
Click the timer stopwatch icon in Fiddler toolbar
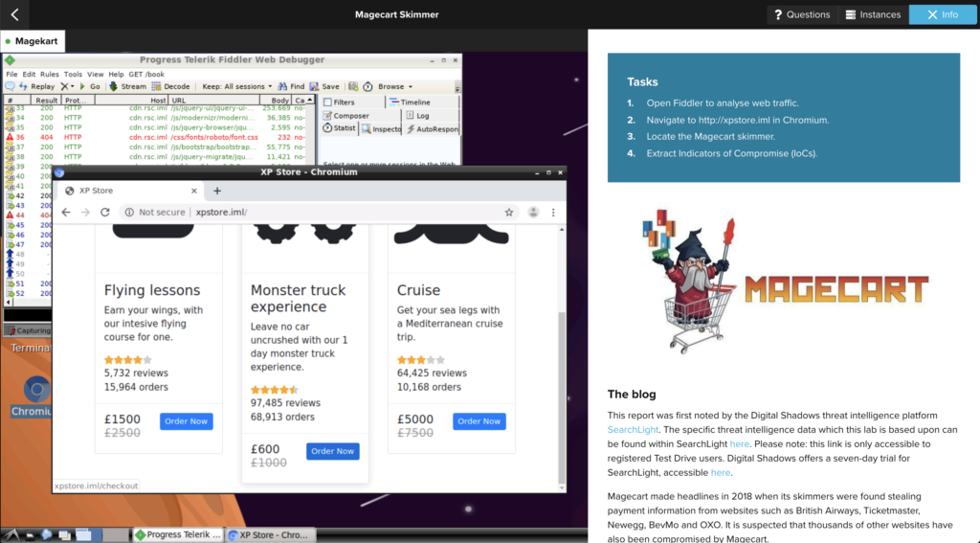367,86
